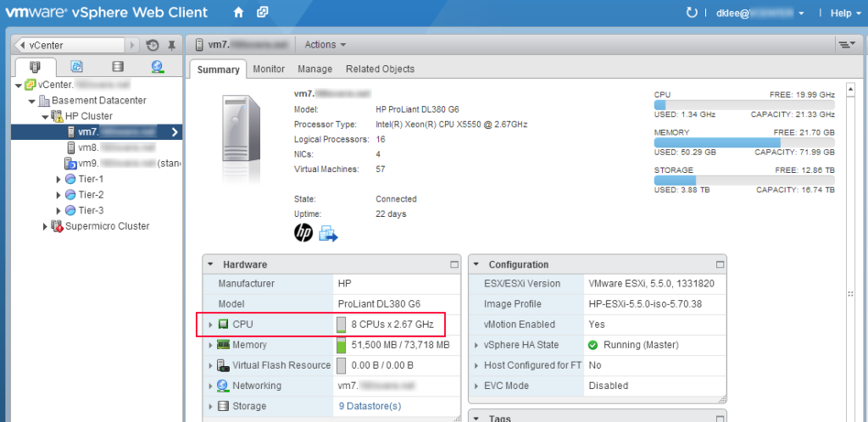Image resolution: width=868 pixels, height=422 pixels.
Task: Open the Related Objects tab
Action: 381,69
